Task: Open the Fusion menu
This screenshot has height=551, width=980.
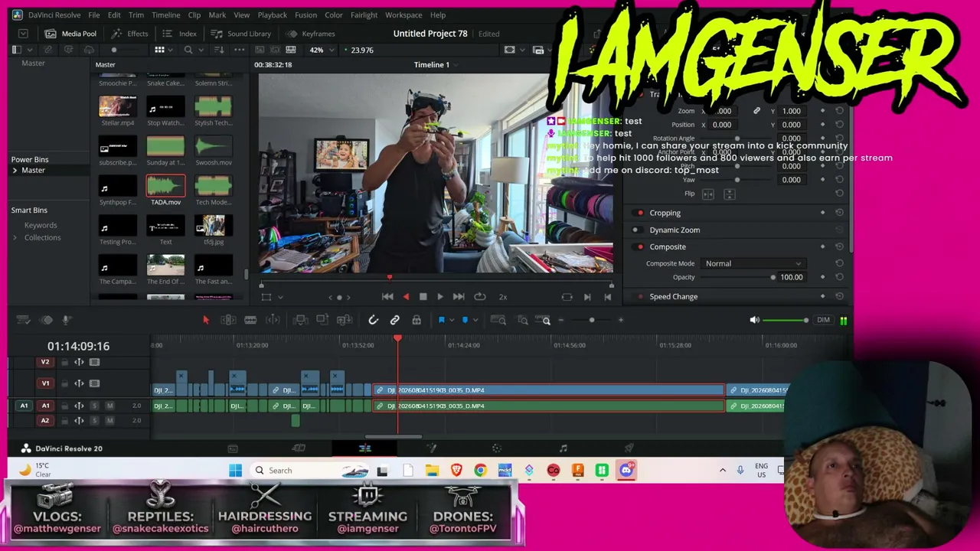Action: (x=305, y=15)
